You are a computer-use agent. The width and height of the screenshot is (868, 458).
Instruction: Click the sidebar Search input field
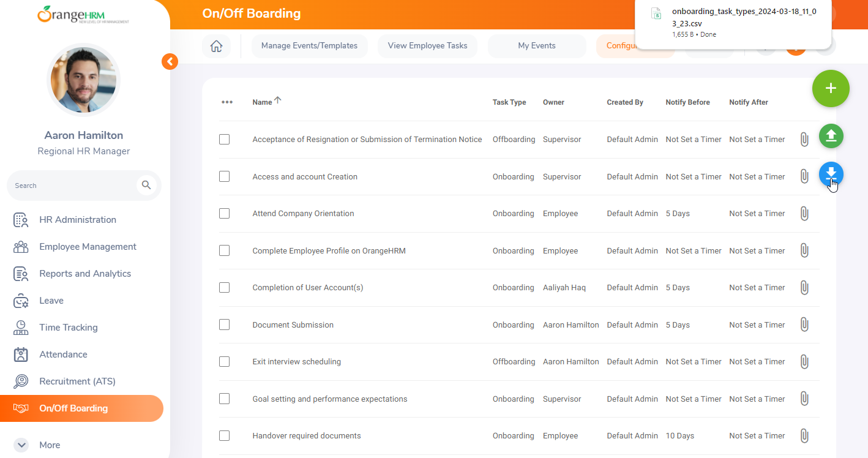click(70, 186)
